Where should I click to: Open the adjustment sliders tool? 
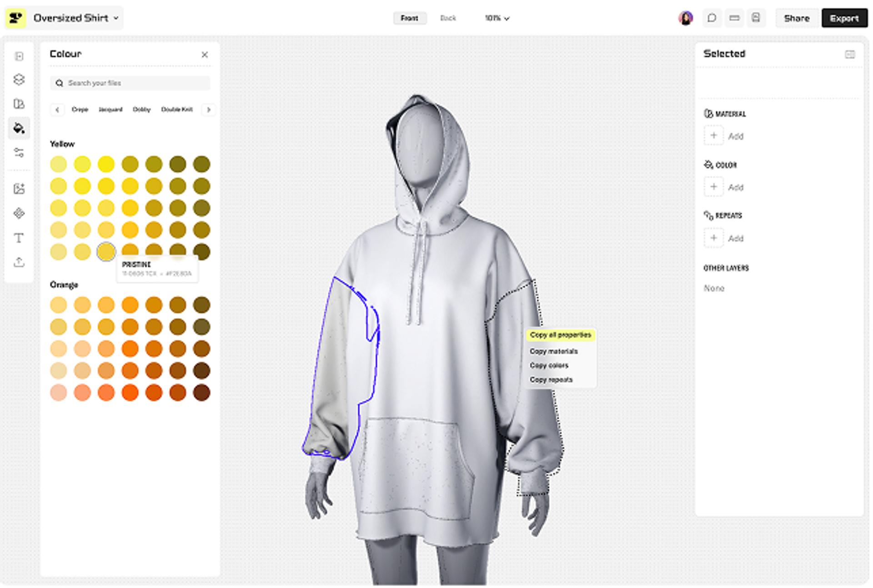coord(19,153)
